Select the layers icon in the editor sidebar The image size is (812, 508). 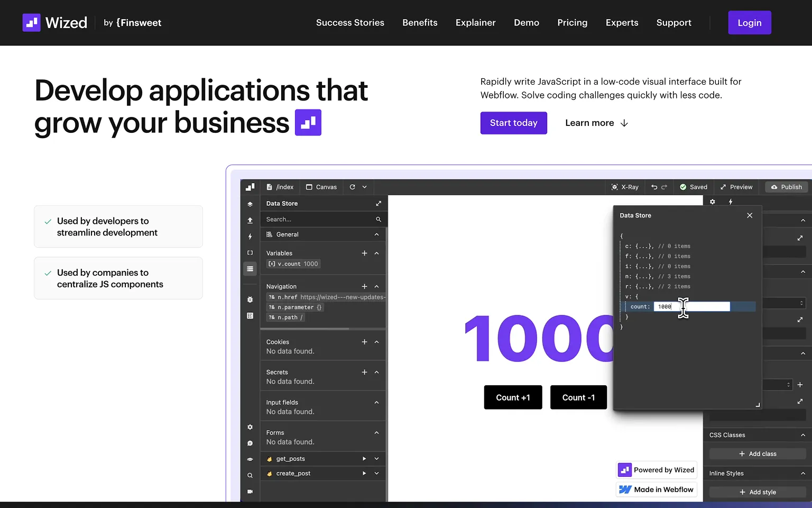point(250,204)
